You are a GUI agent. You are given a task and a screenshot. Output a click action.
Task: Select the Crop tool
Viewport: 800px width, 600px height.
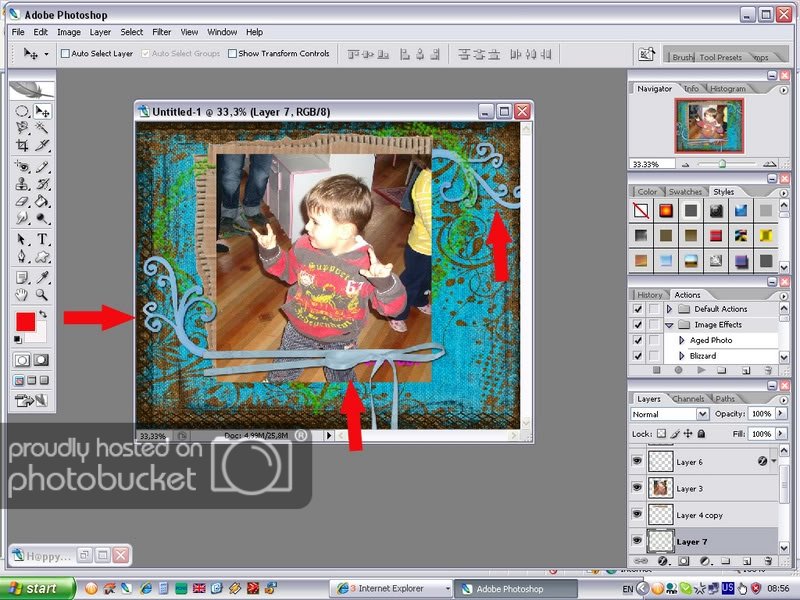[22, 145]
